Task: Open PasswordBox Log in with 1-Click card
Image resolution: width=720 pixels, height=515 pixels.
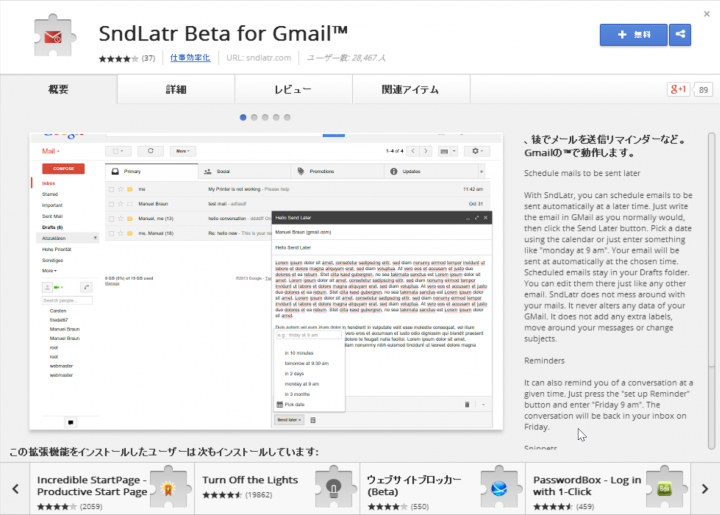Action: tap(608, 489)
